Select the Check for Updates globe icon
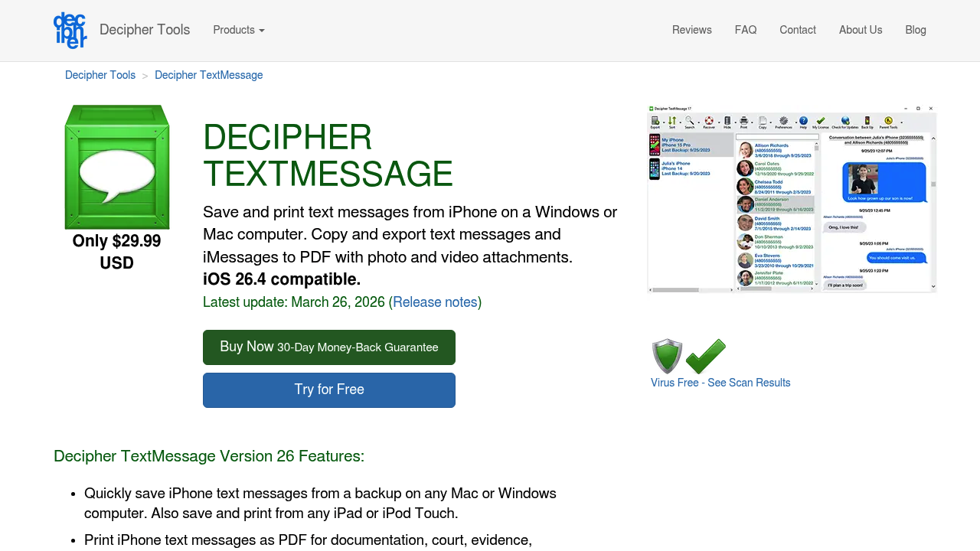 coord(844,120)
